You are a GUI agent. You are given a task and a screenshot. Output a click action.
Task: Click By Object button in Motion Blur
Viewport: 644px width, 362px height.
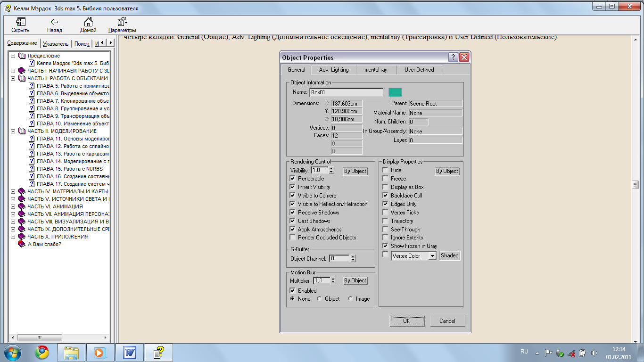(355, 280)
